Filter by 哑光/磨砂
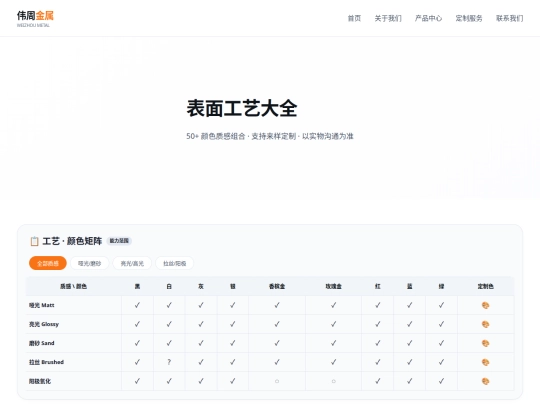 [90, 263]
